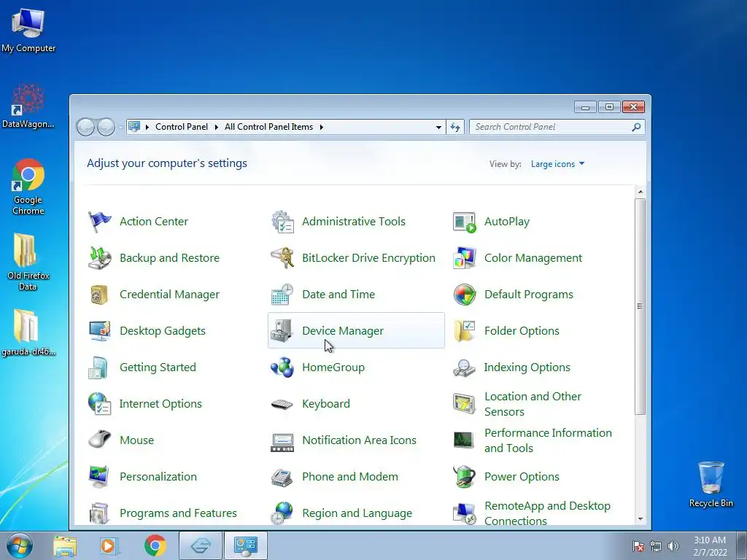Open the Action Center flag icon
Image resolution: width=747 pixels, height=560 pixels.
point(99,222)
